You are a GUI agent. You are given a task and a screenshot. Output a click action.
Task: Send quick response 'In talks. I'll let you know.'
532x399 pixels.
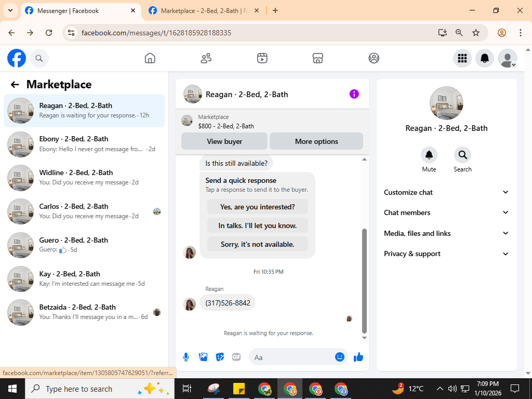click(x=258, y=225)
